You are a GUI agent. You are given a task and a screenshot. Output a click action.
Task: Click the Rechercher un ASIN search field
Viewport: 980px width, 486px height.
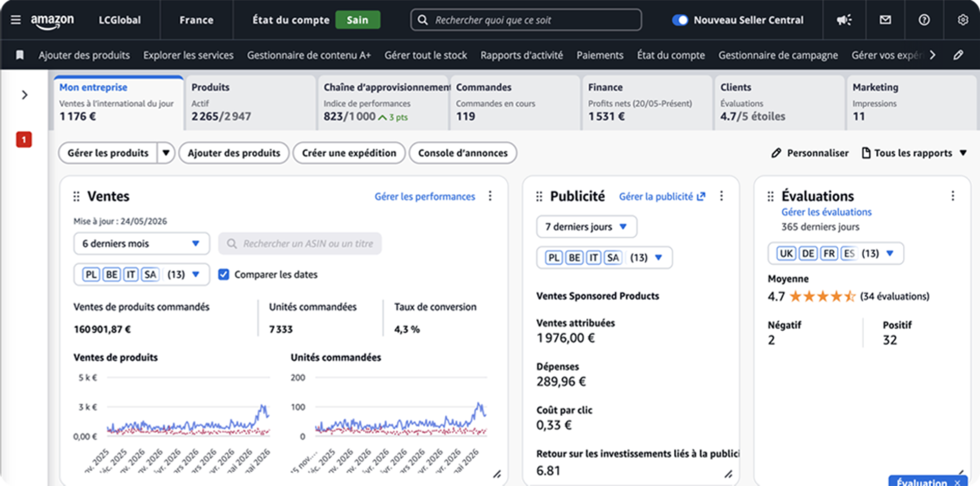tap(300, 243)
